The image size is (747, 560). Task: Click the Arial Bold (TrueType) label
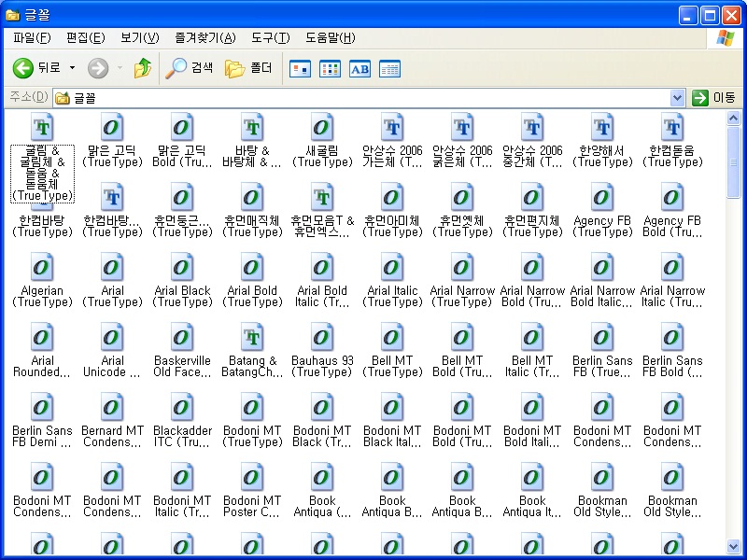[x=252, y=296]
